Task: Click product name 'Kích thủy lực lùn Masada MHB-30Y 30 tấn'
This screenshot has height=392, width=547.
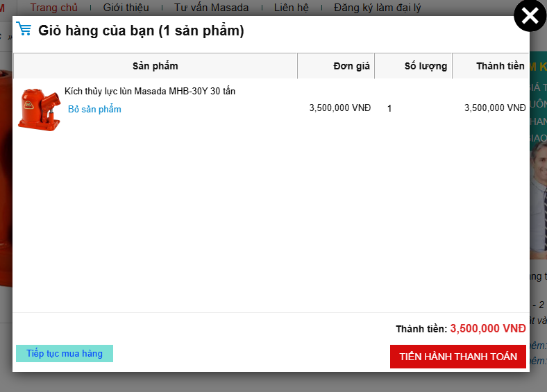Action: pos(150,91)
